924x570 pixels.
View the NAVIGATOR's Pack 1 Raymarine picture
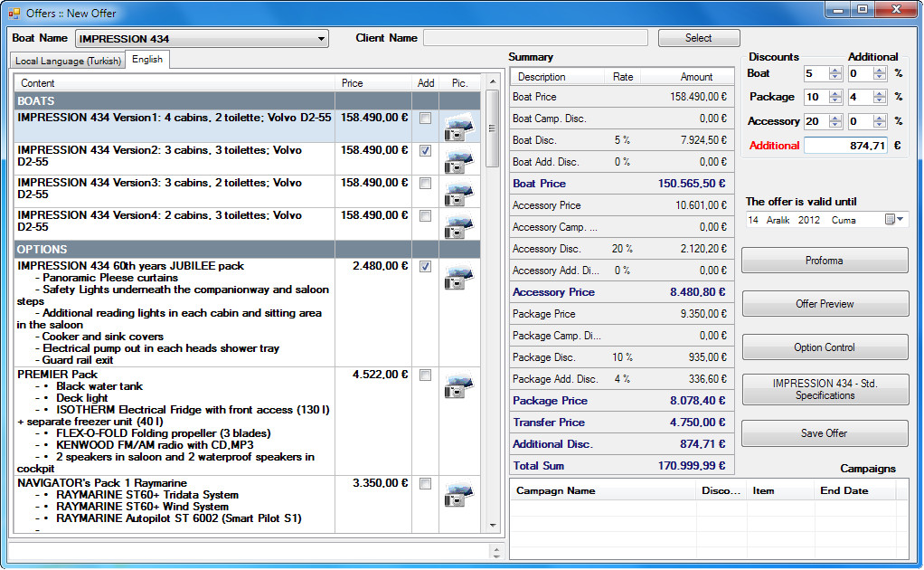458,496
